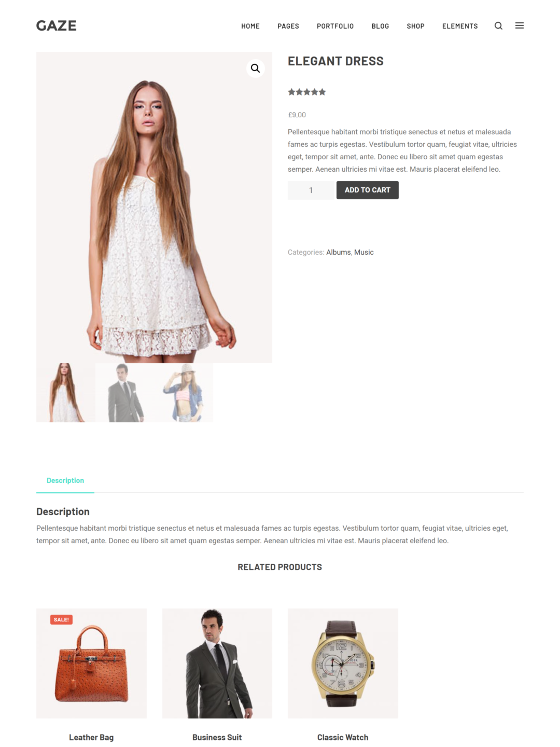The width and height of the screenshot is (560, 747).
Task: Open the hamburger side menu icon
Action: [x=519, y=25]
